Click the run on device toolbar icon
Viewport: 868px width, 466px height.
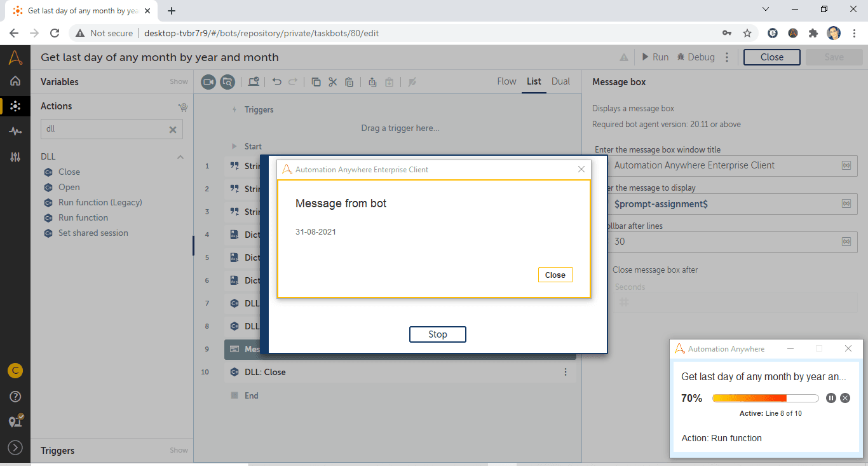click(x=254, y=81)
